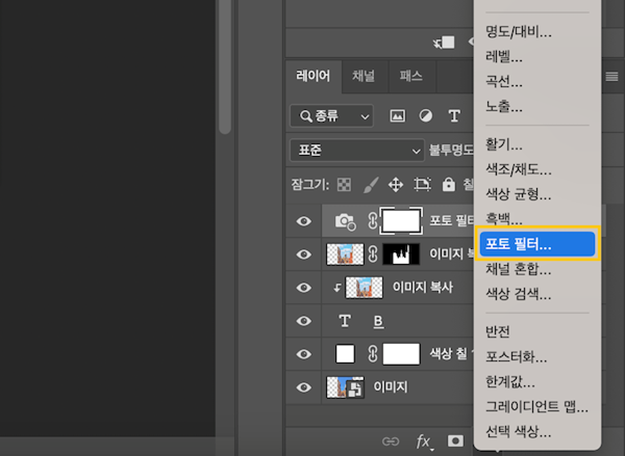Hide the clipped 이미지 복사 layer
This screenshot has width=625, height=456.
click(x=304, y=287)
